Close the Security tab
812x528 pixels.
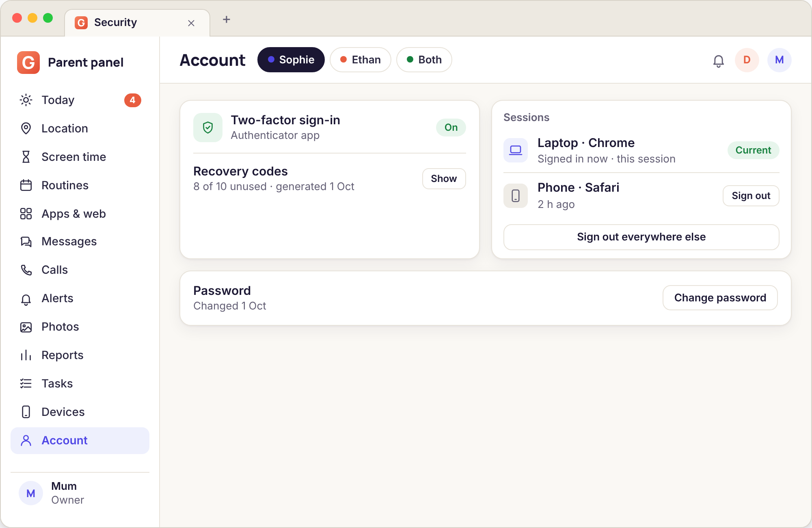tap(191, 23)
